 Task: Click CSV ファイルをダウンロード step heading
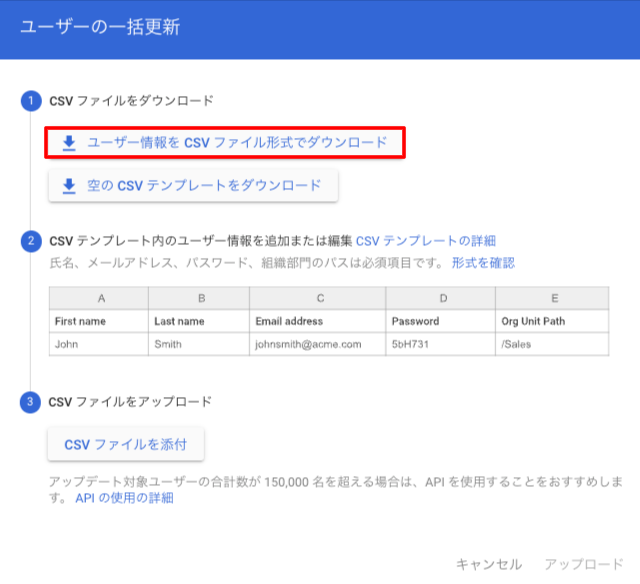pyautogui.click(x=131, y=100)
